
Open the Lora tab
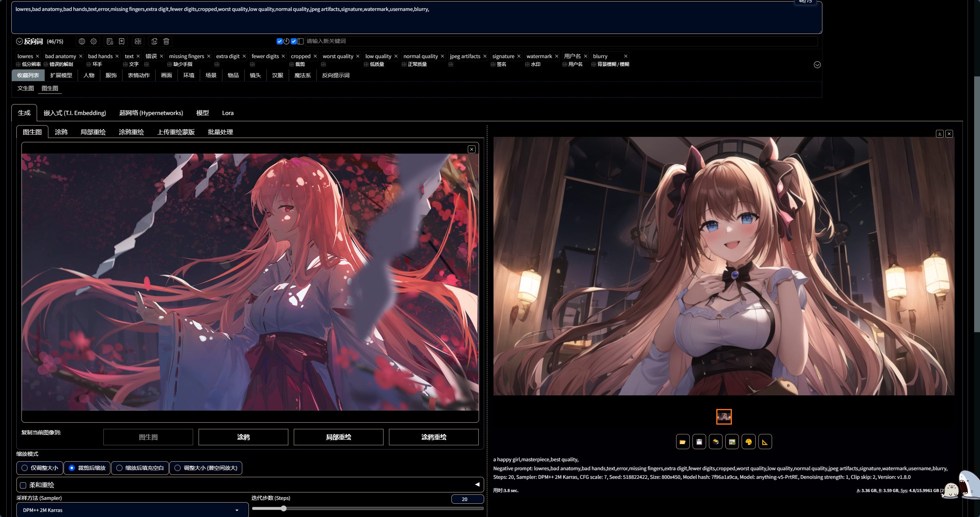click(227, 113)
